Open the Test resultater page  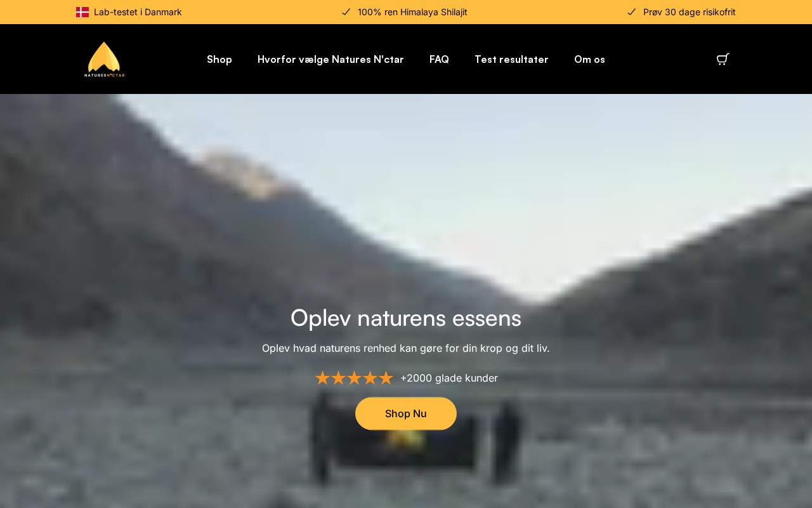pyautogui.click(x=511, y=59)
